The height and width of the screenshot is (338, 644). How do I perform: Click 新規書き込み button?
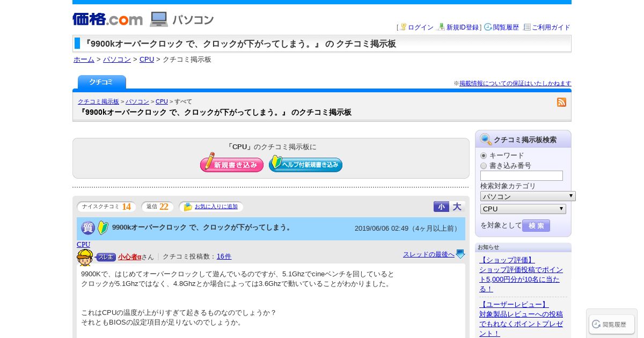coord(232,163)
